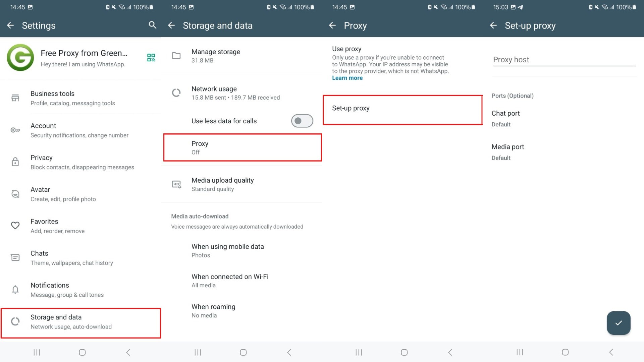Open the QR code scanner
This screenshot has width=644, height=362.
[151, 58]
